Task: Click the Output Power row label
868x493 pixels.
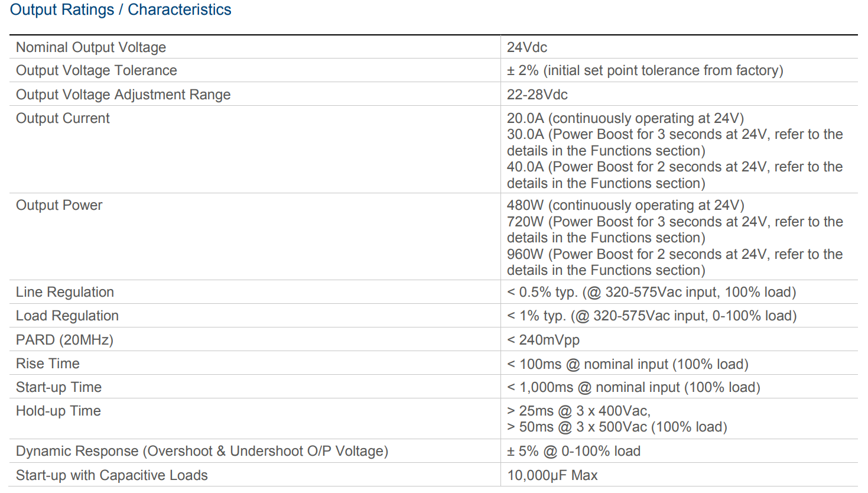Action: pyautogui.click(x=59, y=205)
